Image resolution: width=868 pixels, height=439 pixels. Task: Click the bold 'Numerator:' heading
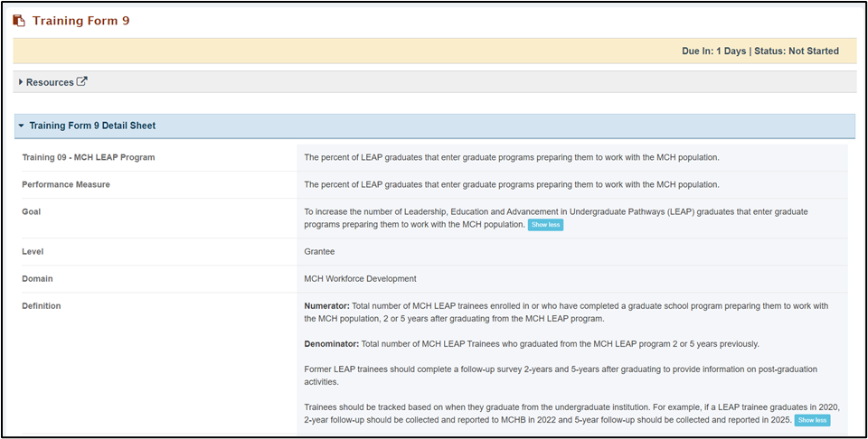click(x=326, y=305)
